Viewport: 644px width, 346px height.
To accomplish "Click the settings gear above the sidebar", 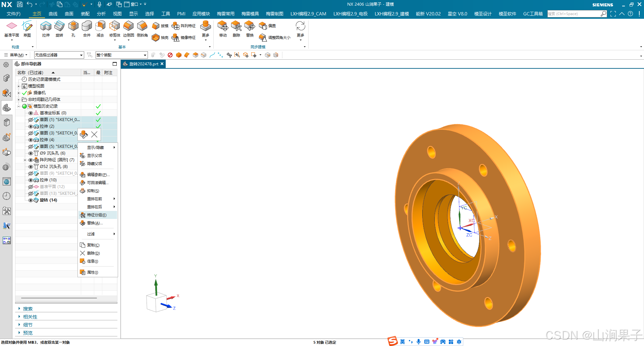I will pyautogui.click(x=6, y=65).
